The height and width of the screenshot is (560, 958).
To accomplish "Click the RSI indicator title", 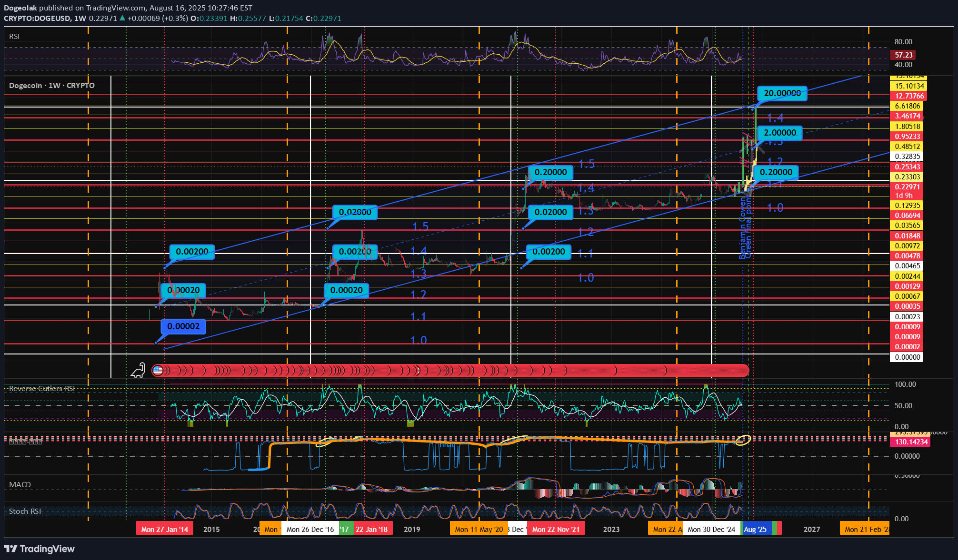I will coord(14,37).
